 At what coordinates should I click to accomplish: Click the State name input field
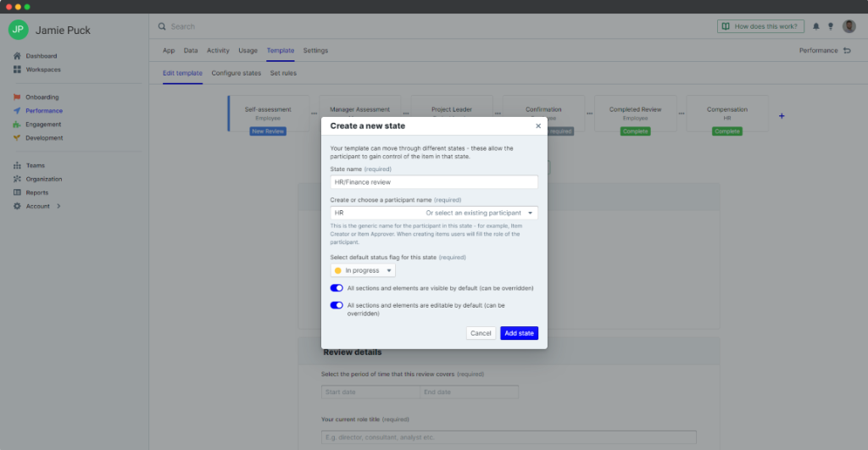point(434,182)
